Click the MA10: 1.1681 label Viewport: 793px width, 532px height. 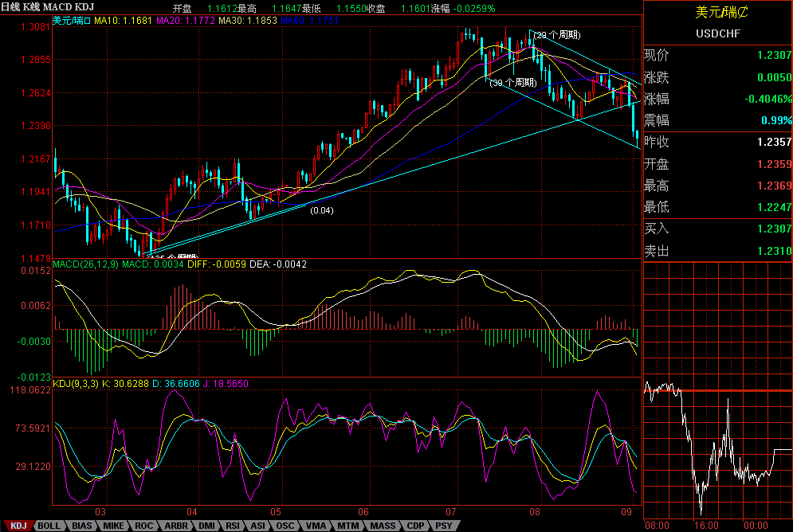[x=123, y=21]
